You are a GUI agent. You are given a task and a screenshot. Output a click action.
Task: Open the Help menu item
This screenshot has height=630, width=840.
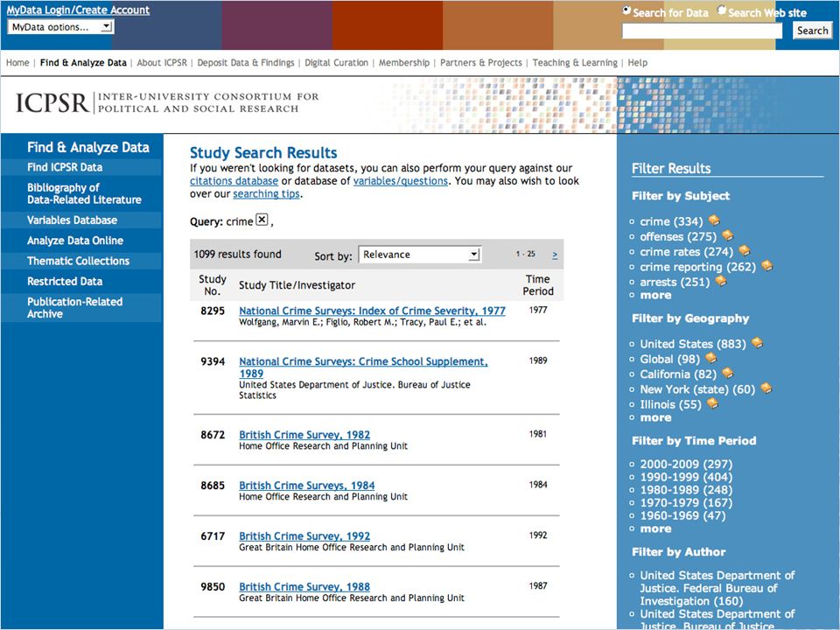coord(638,63)
